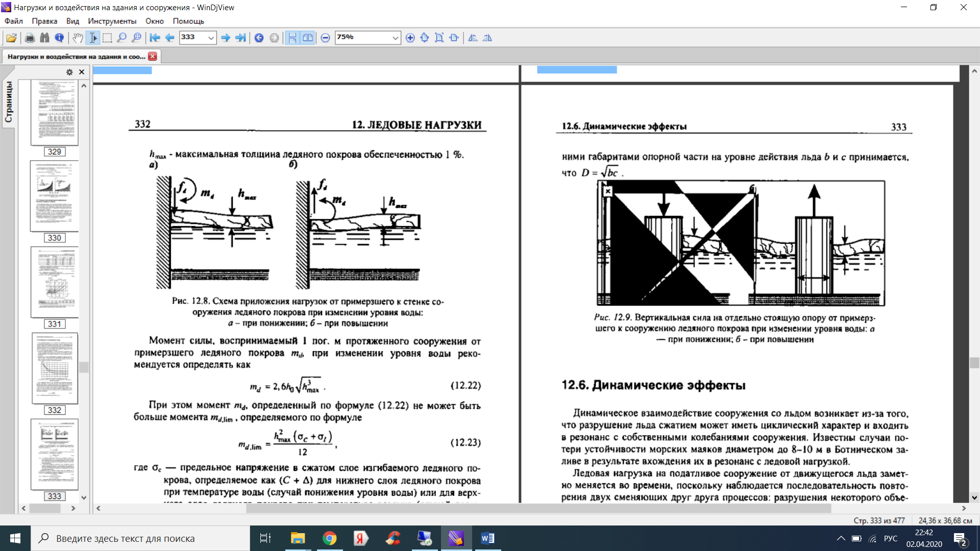Close the thumbnails side panel

click(x=82, y=72)
